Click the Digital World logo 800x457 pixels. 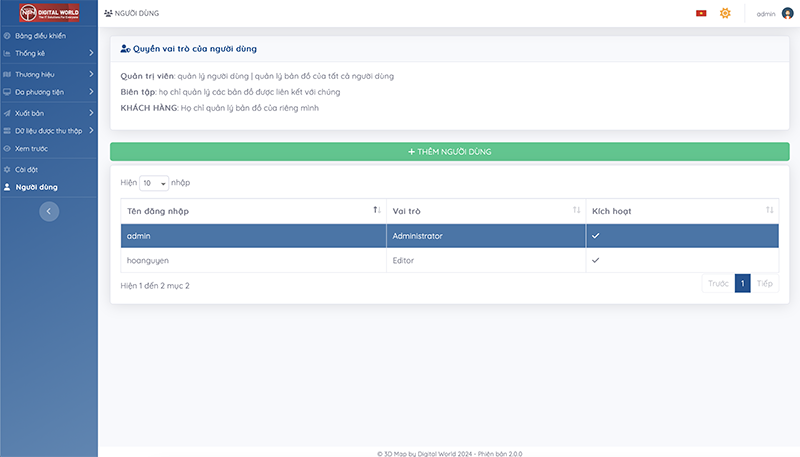pyautogui.click(x=48, y=14)
